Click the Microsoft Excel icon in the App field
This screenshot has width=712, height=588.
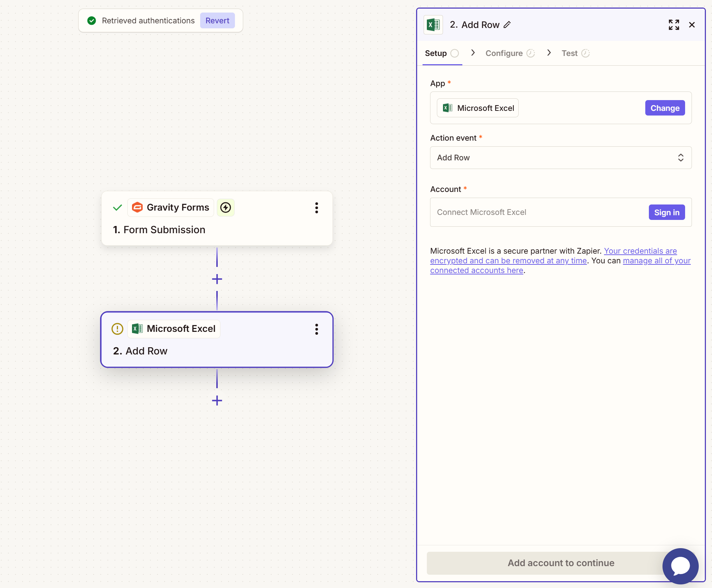tap(447, 108)
